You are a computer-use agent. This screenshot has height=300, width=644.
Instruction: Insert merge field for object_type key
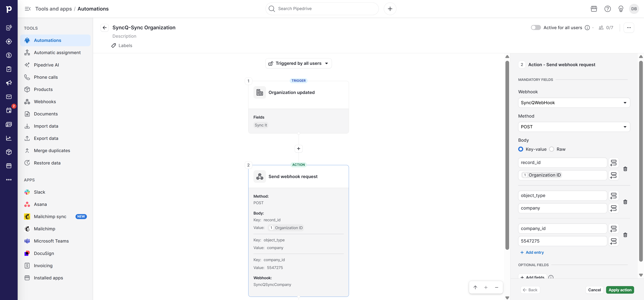(613, 196)
